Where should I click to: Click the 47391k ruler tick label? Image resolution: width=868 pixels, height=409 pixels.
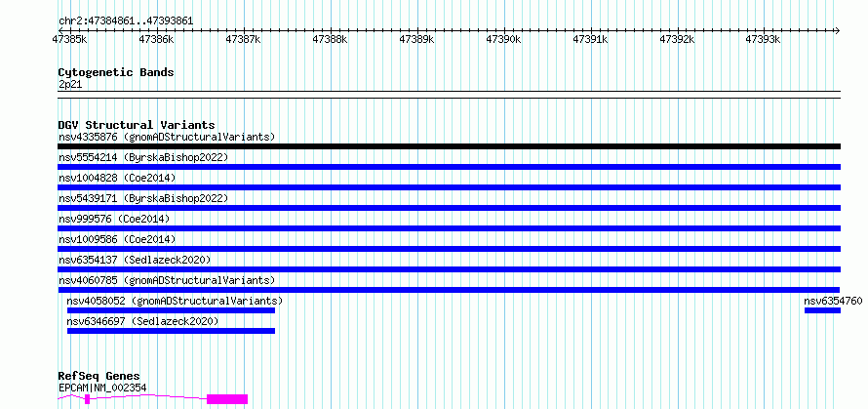coord(591,39)
